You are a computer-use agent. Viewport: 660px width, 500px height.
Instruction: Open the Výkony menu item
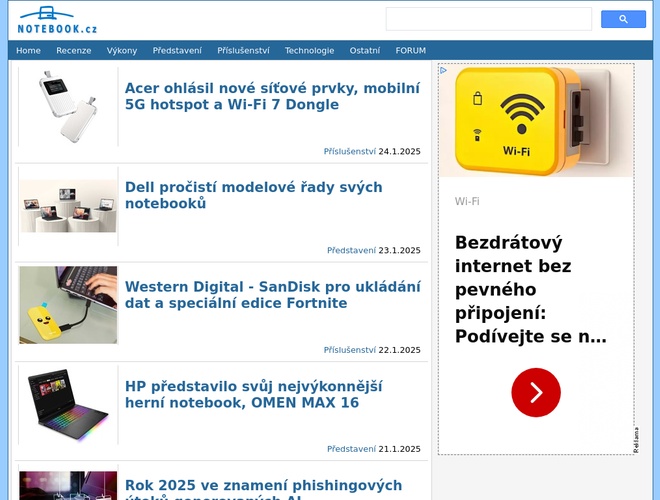pyautogui.click(x=122, y=50)
